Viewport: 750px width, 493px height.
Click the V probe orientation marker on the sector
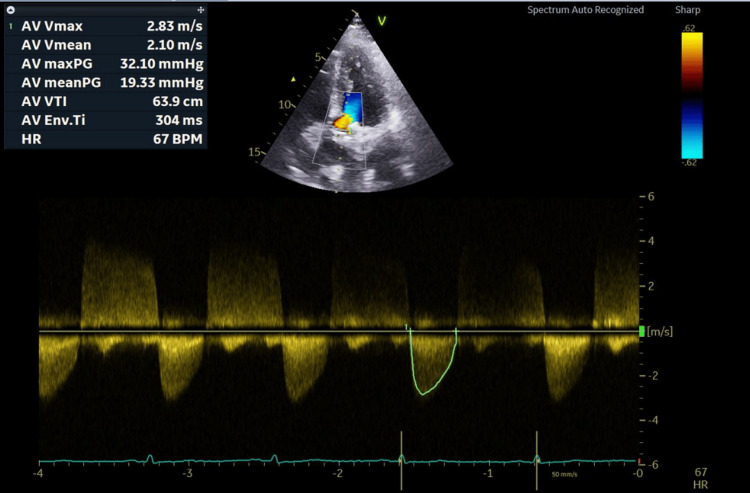tap(381, 21)
